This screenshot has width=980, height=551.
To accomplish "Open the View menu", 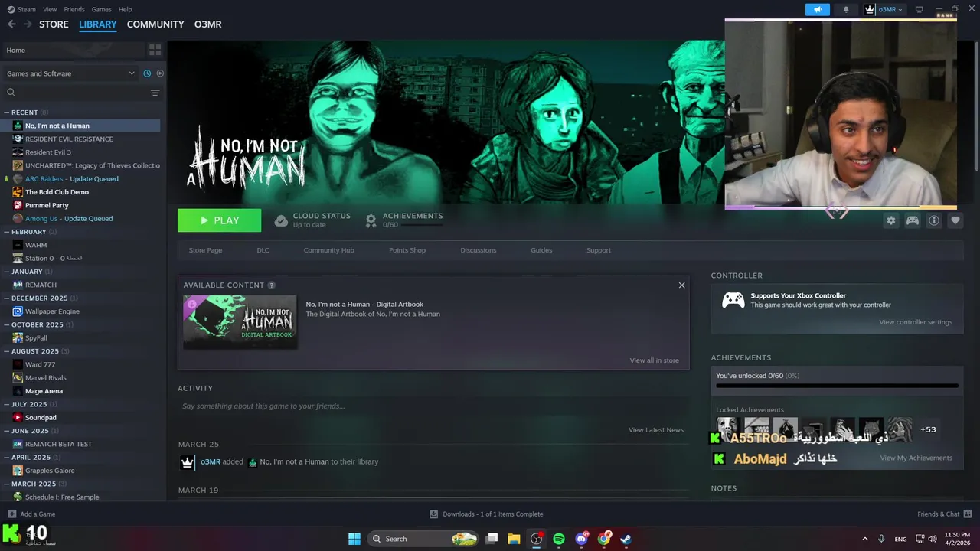I will point(50,9).
